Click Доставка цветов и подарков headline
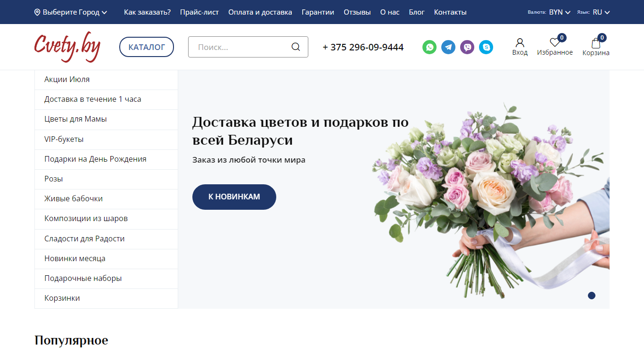644x362 pixels. [300, 131]
